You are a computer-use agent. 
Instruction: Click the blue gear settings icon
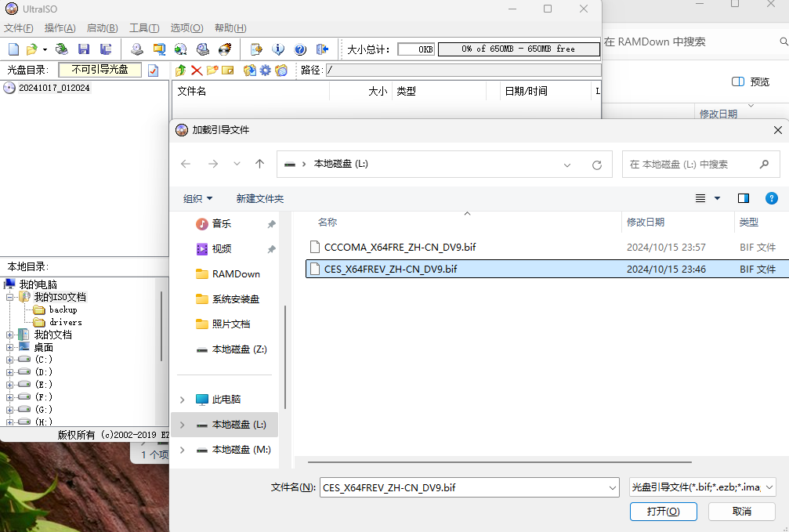pyautogui.click(x=265, y=71)
